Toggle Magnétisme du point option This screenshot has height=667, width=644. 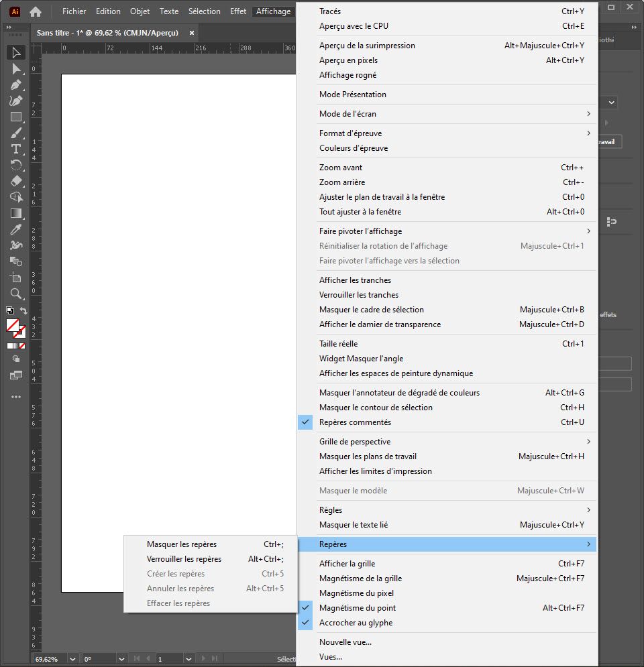447,608
